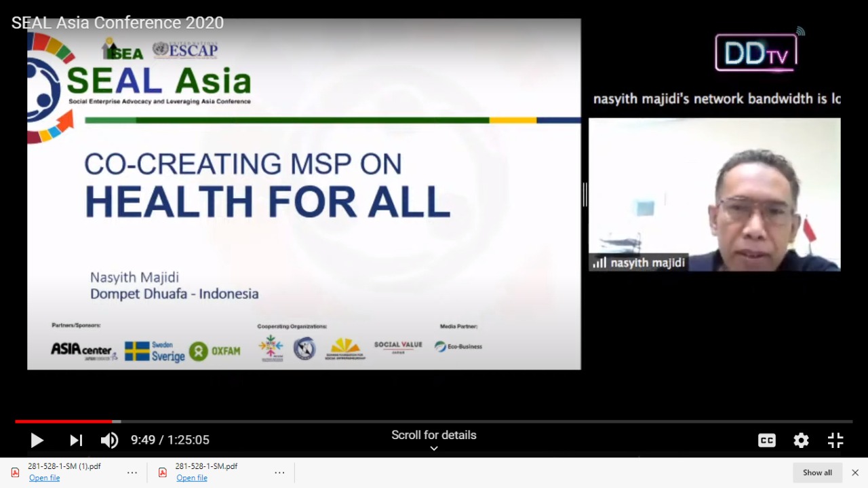Click PDF icon of 281-528-1-SM (1).pdf

click(16, 472)
